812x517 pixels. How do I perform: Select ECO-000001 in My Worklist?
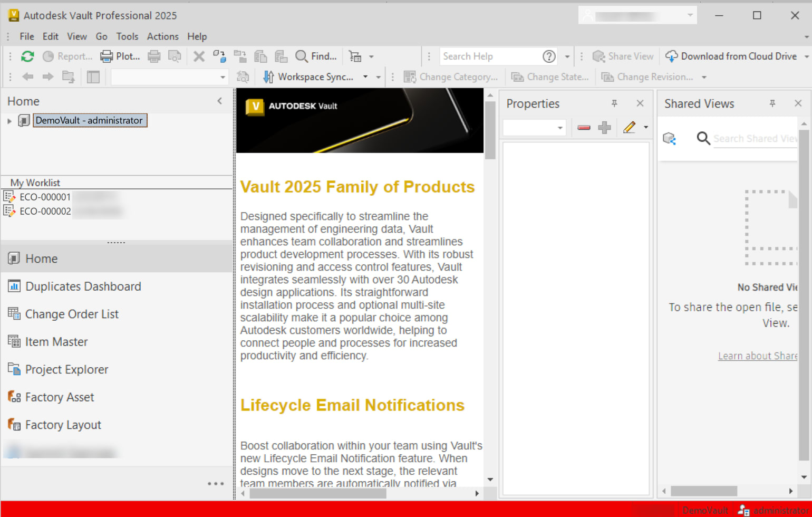[x=45, y=197]
